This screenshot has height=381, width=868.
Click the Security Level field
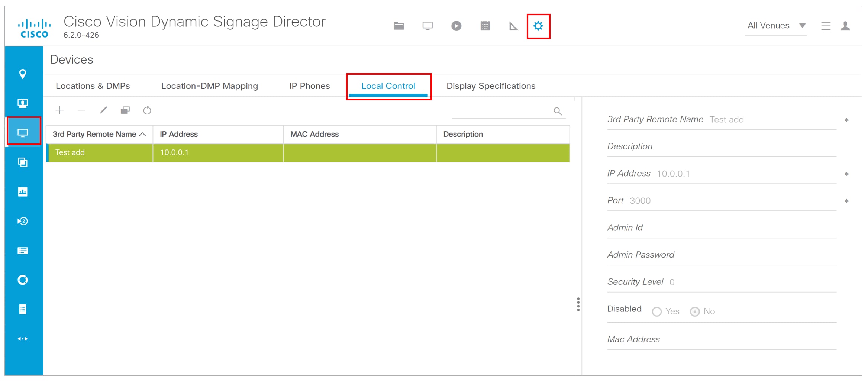pyautogui.click(x=722, y=282)
